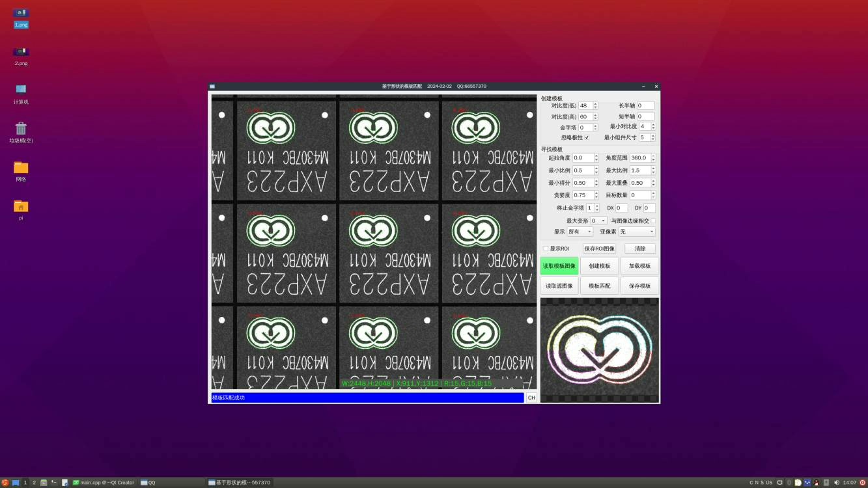868x488 pixels.
Task: Click the 保存模板 button
Action: coord(639,286)
